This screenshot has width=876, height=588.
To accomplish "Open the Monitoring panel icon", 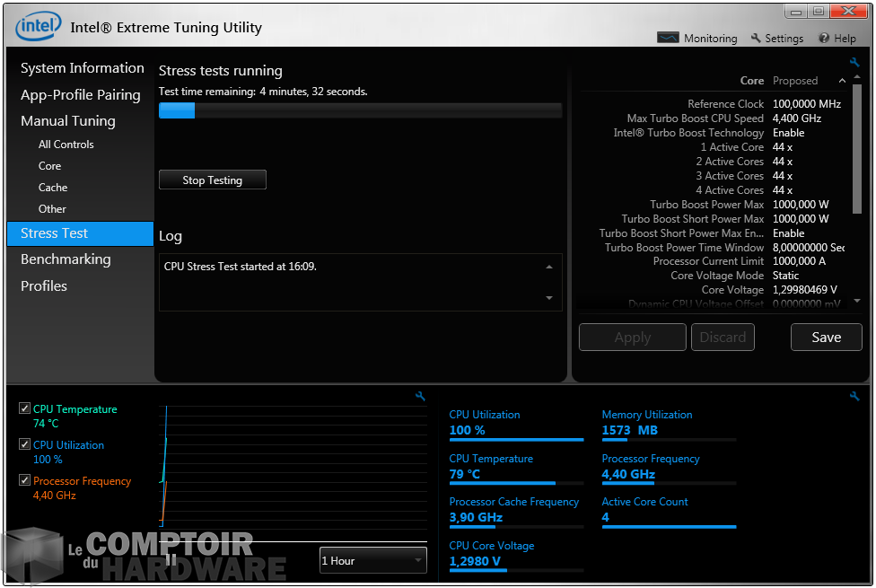I will click(669, 38).
